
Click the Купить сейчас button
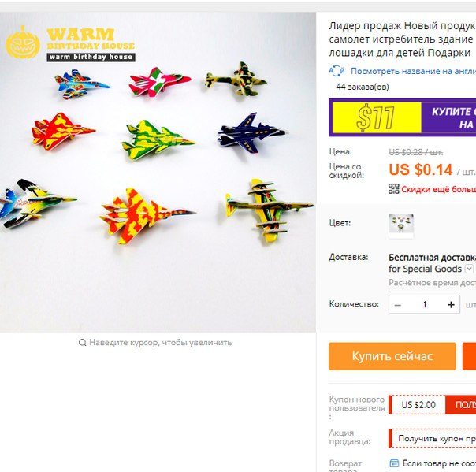392,356
